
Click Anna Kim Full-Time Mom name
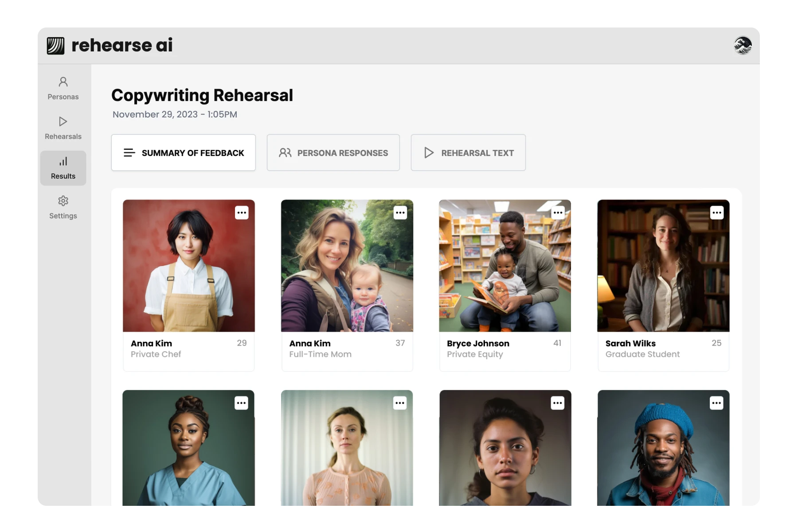(x=310, y=344)
